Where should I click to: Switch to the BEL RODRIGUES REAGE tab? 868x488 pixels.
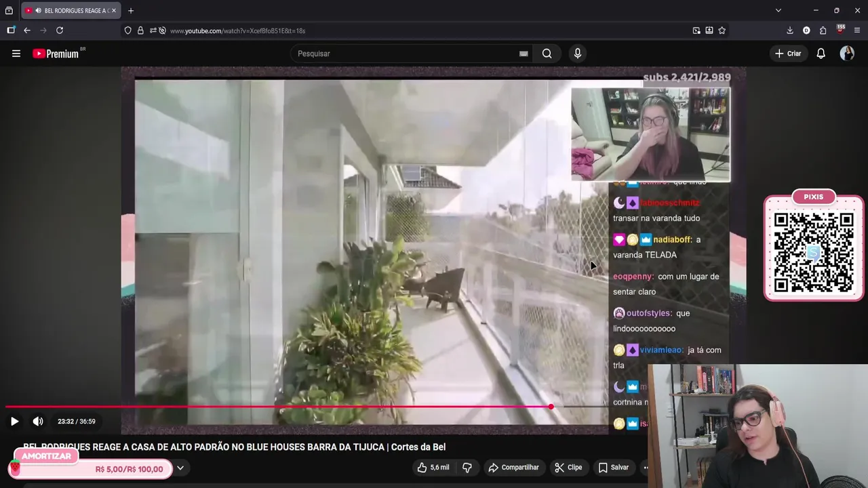[70, 10]
